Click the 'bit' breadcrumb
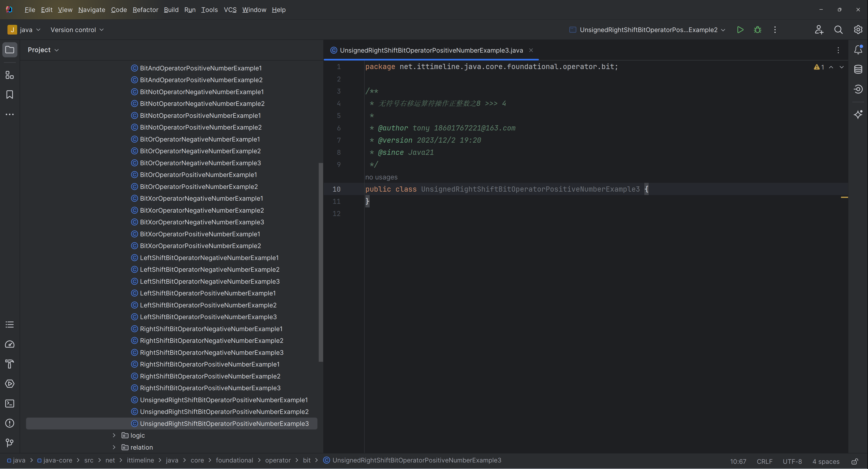 [x=307, y=460]
